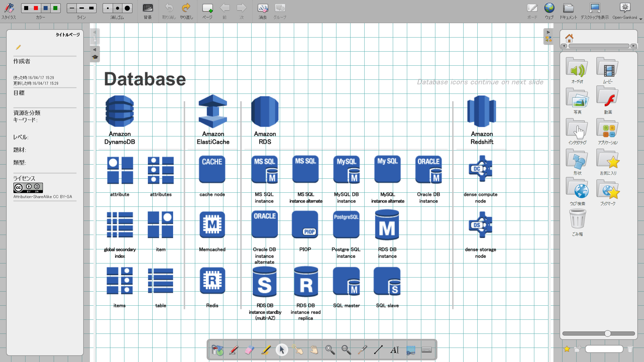Image resolution: width=644 pixels, height=362 pixels.
Task: Open the Movie library folder
Action: [x=608, y=70]
